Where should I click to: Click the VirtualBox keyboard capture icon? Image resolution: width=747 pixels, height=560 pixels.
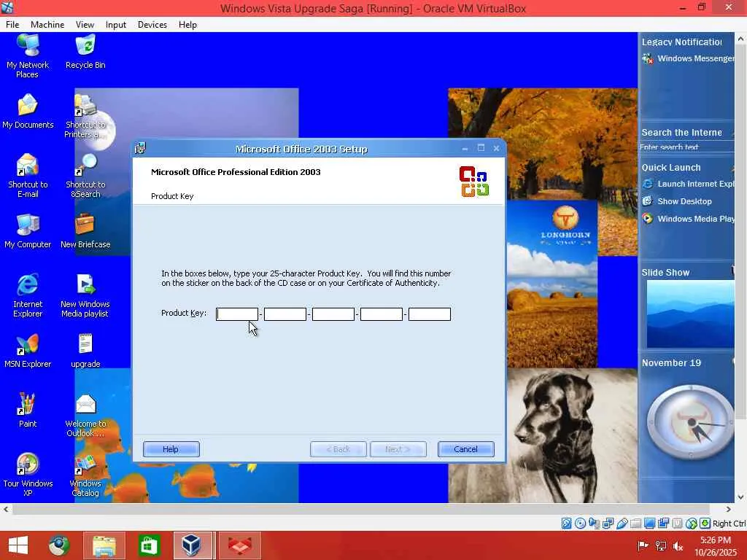click(705, 524)
